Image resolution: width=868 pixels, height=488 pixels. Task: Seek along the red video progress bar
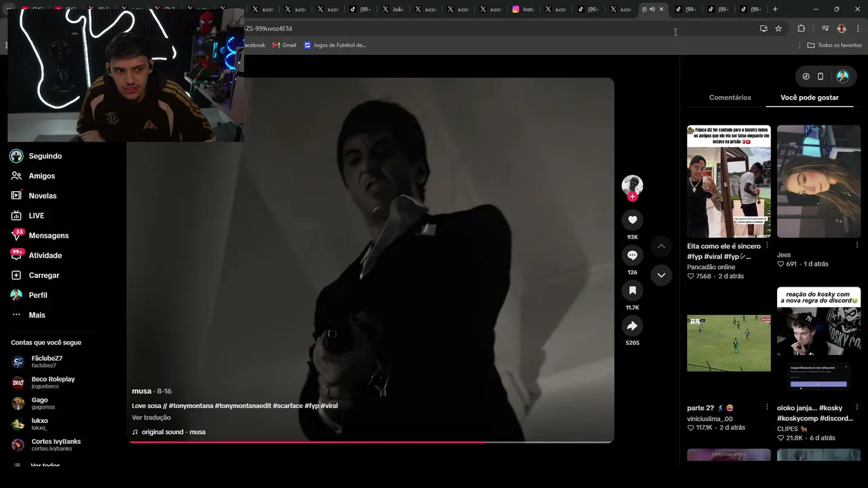(x=370, y=442)
